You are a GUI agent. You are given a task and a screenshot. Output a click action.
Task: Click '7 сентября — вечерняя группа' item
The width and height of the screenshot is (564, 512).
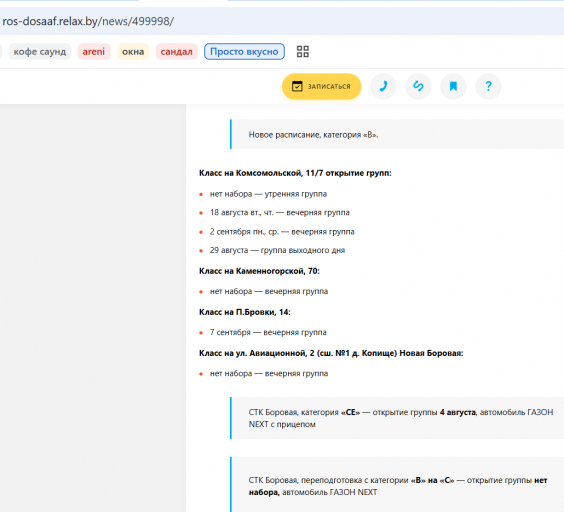coord(268,332)
